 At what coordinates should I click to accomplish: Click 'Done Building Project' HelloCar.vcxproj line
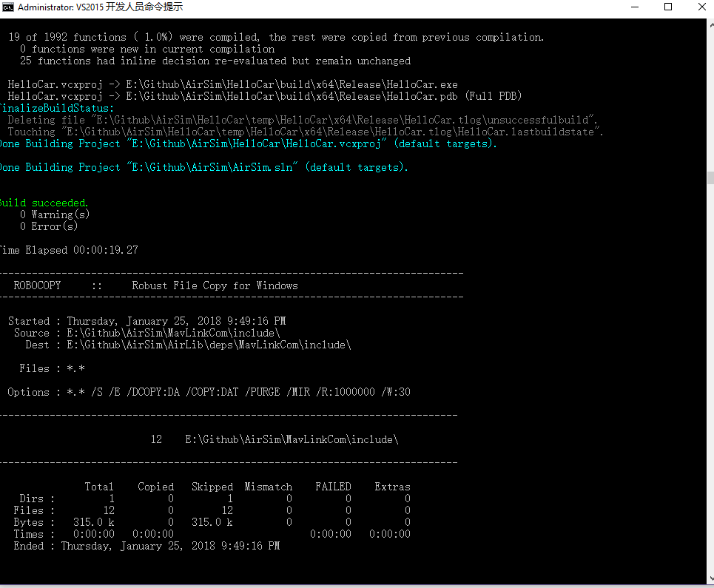click(248, 143)
